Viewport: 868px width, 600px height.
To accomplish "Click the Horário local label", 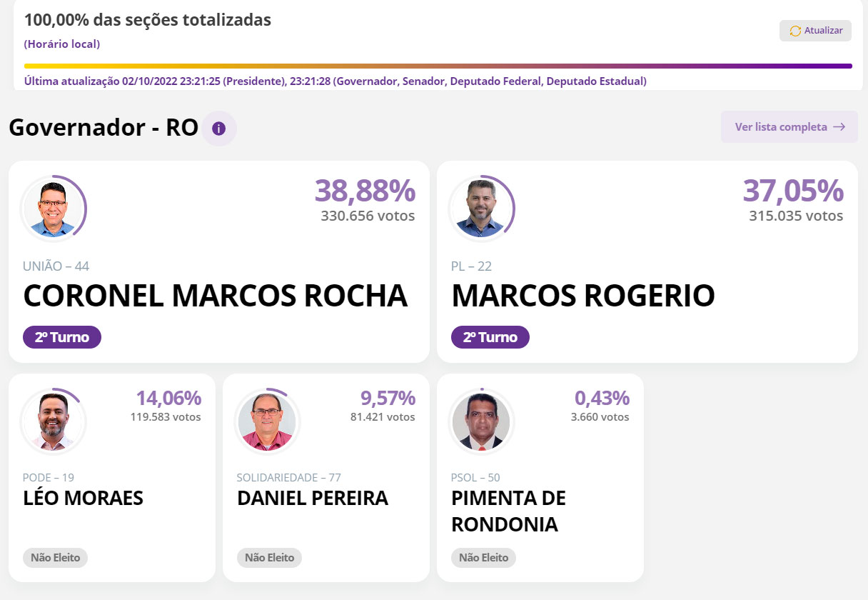I will coord(62,44).
